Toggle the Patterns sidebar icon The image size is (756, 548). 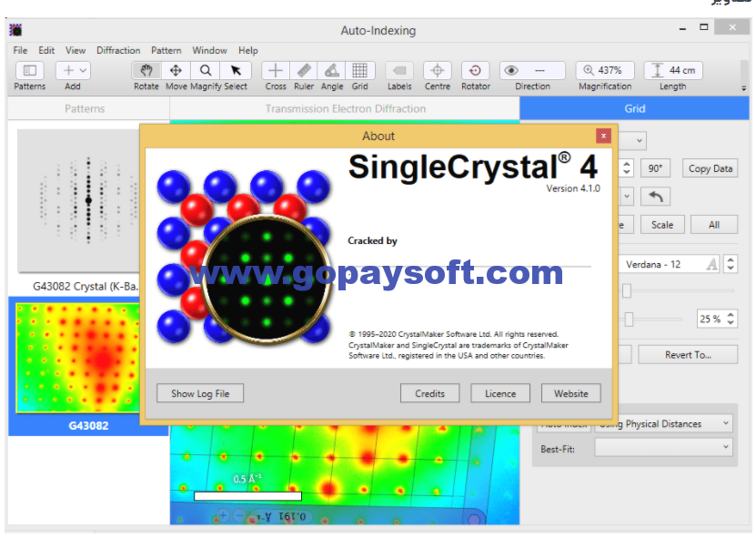pyautogui.click(x=29, y=70)
